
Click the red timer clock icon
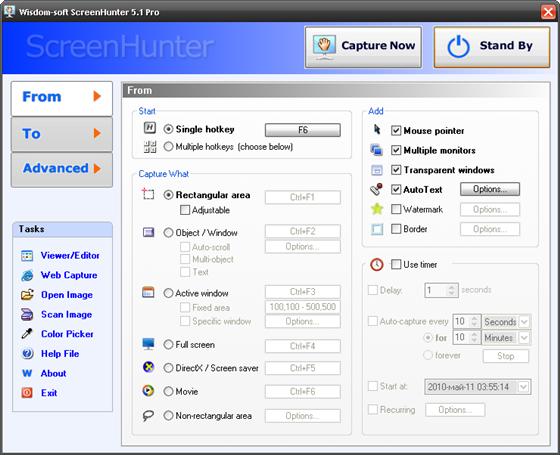pos(376,265)
